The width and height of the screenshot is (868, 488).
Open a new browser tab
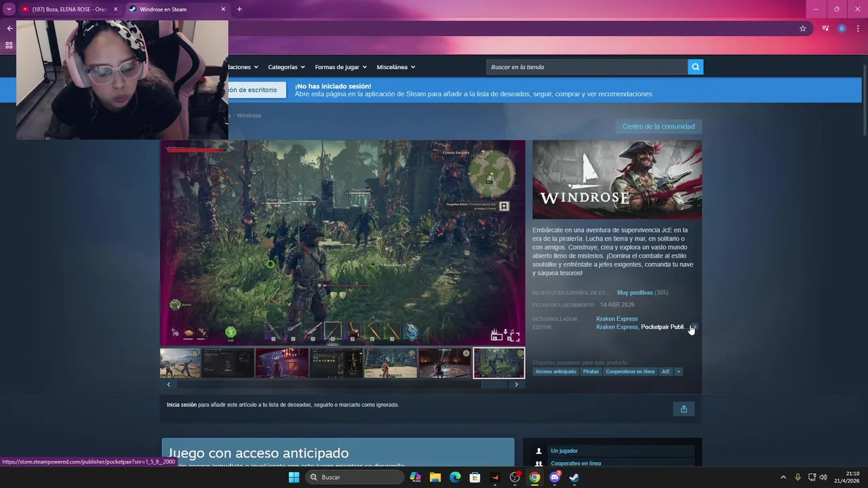point(239,9)
